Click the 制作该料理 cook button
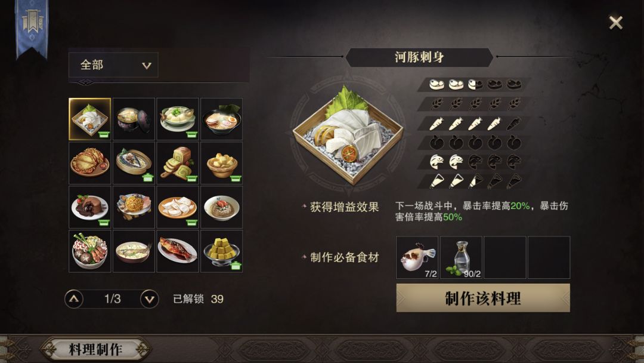Screen dimensions: 644x363 483,298
